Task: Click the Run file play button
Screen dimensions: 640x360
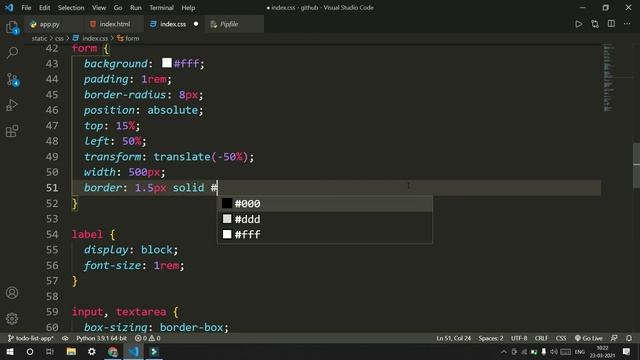Action: [x=578, y=24]
